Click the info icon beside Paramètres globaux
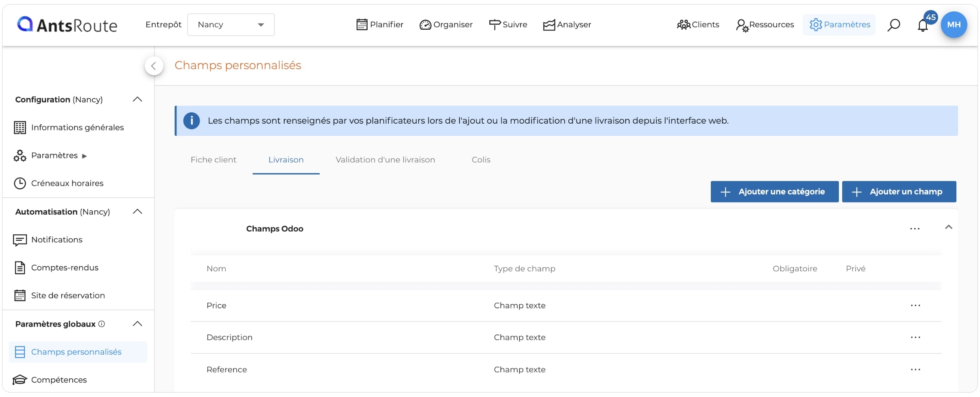 tap(102, 324)
